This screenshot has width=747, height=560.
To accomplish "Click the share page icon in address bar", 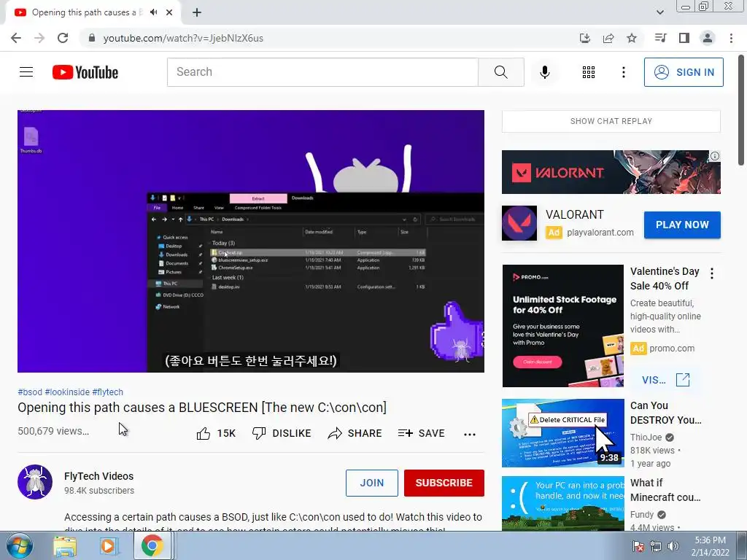I will [x=608, y=38].
